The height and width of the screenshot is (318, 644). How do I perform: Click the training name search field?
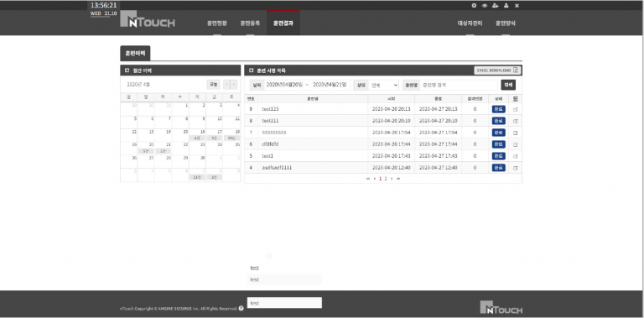459,85
